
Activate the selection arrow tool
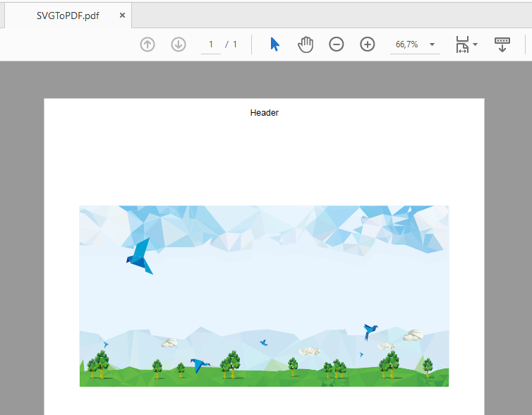[274, 44]
